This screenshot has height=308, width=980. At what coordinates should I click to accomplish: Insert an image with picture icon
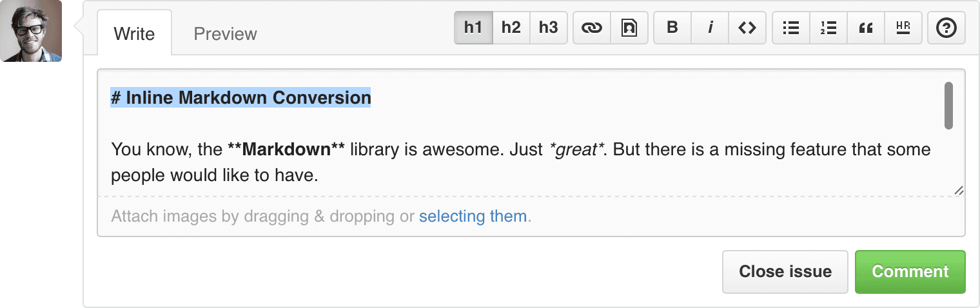coord(629,28)
